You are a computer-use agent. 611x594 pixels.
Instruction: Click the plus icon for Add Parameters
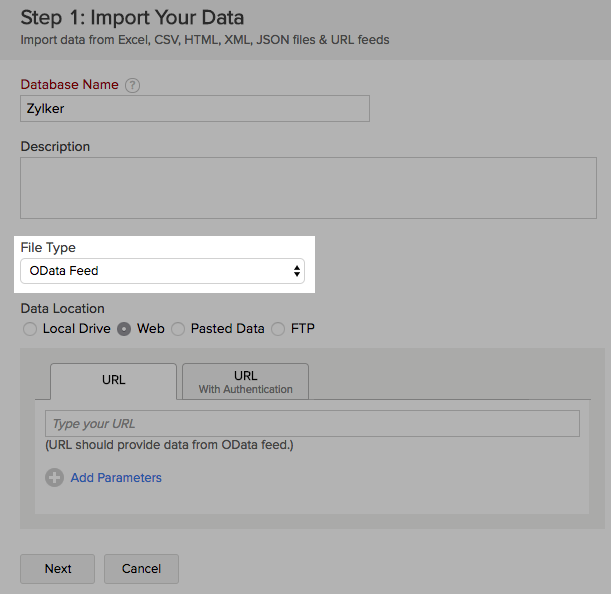54,478
